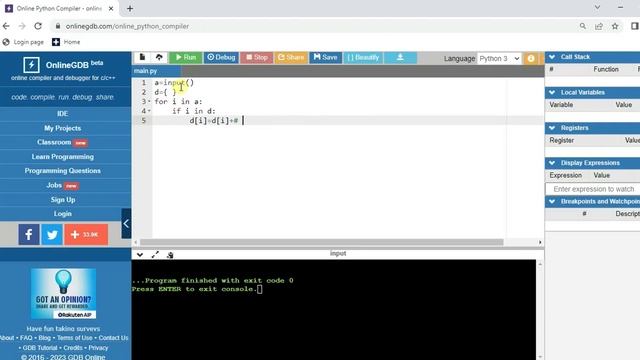Click the orange info icon beside language
The image size is (640, 360).
(x=531, y=58)
